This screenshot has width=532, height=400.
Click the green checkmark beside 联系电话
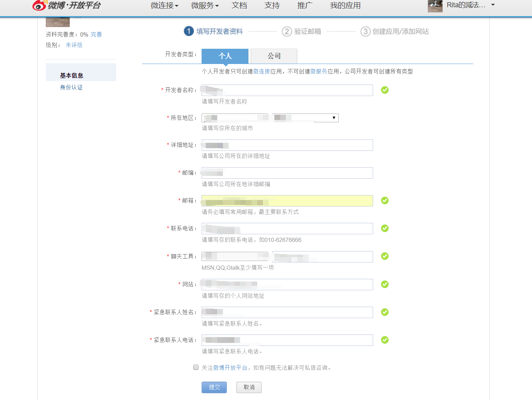click(385, 228)
